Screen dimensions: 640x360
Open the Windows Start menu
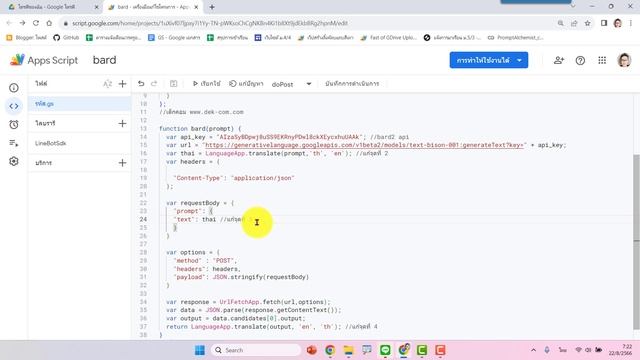pyautogui.click(x=200, y=350)
